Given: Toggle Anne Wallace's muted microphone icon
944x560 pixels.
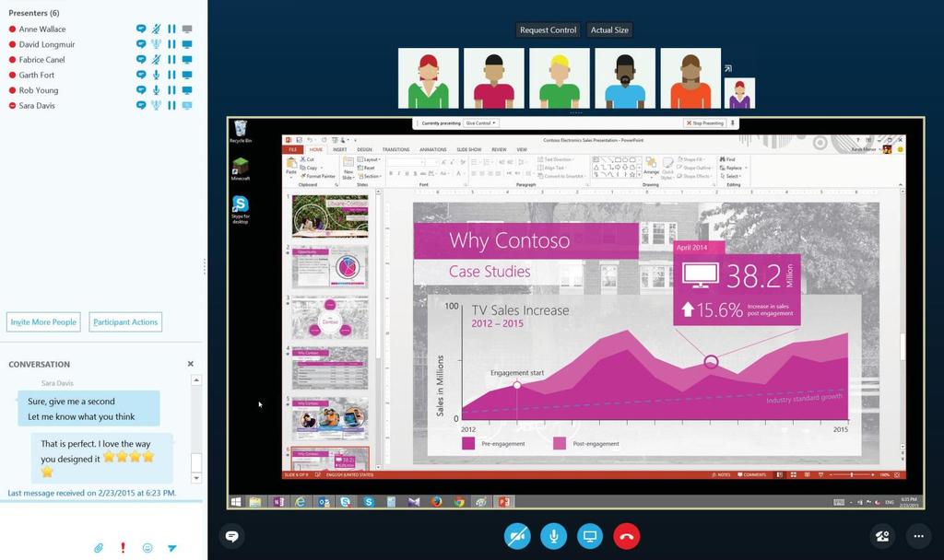Looking at the screenshot, I should point(156,29).
